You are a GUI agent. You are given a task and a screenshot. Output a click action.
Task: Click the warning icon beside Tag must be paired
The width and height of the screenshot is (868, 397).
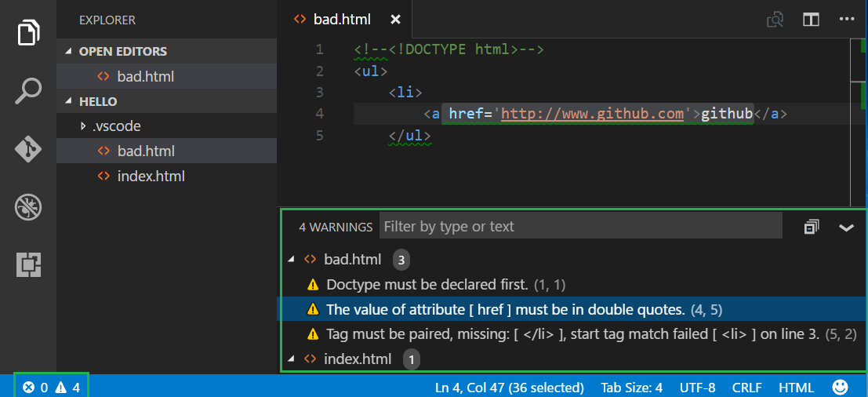pyautogui.click(x=313, y=334)
